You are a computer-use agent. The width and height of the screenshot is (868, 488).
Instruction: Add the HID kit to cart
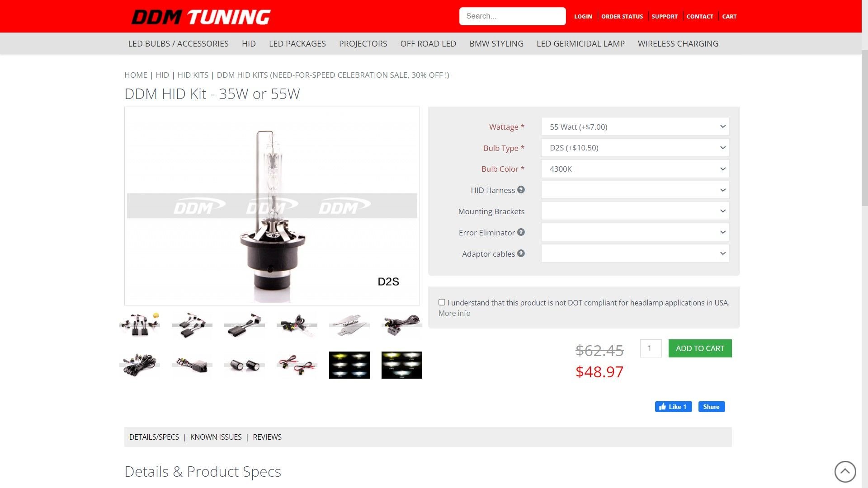point(700,348)
